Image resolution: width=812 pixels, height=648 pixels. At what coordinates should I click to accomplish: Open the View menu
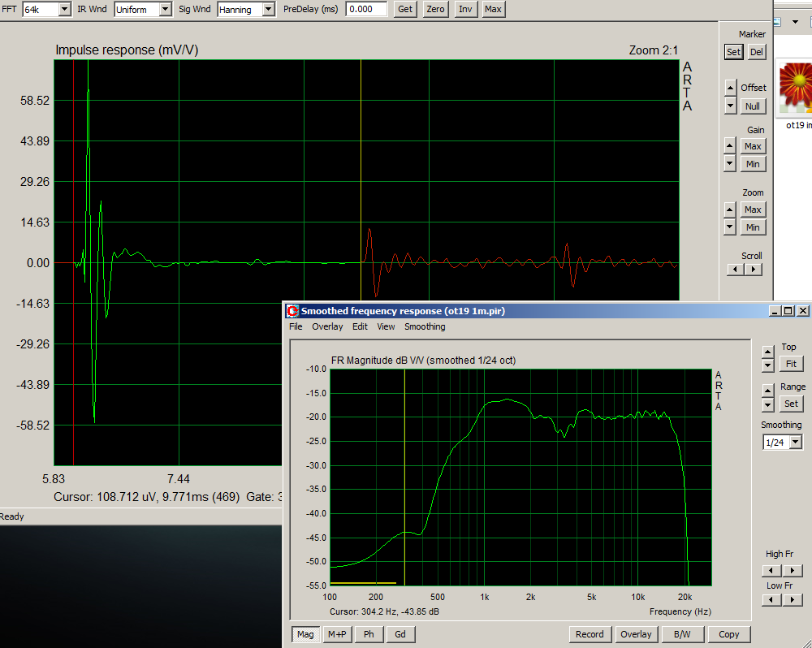coord(386,326)
